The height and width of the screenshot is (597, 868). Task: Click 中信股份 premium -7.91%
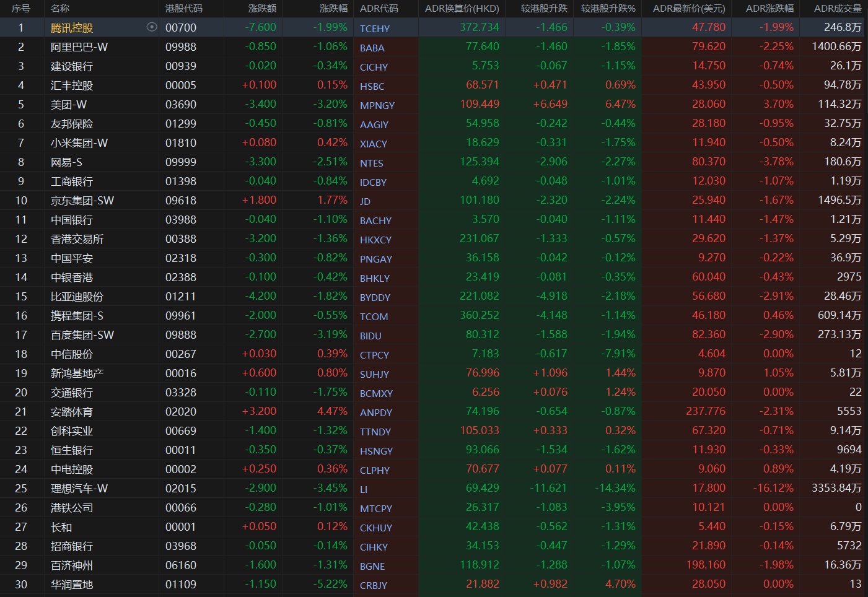[618, 354]
